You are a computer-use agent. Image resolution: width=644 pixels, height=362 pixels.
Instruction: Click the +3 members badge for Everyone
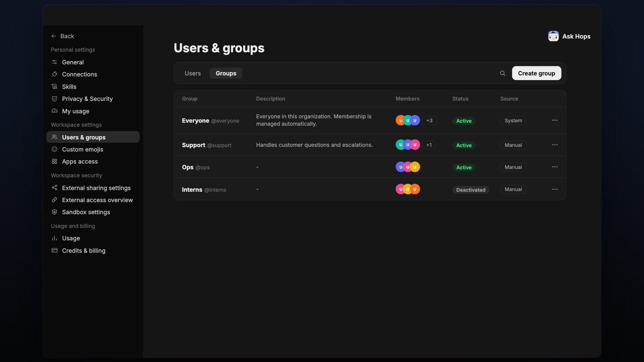pyautogui.click(x=429, y=120)
